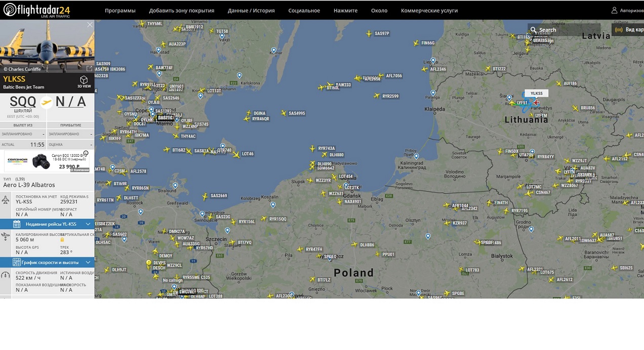Viewport: 644px width, 350px height.
Task: Click the SQQ departure airport code
Action: pos(23,102)
